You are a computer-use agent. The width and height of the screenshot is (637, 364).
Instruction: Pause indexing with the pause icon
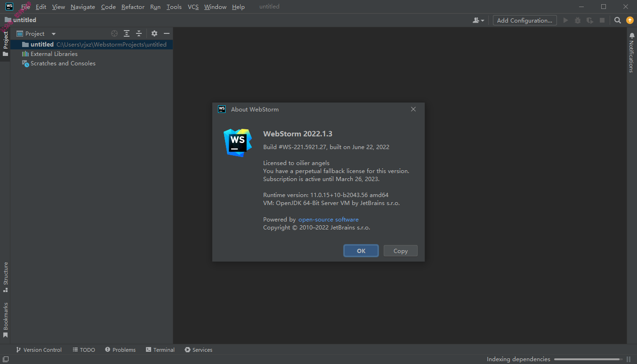tap(629, 359)
